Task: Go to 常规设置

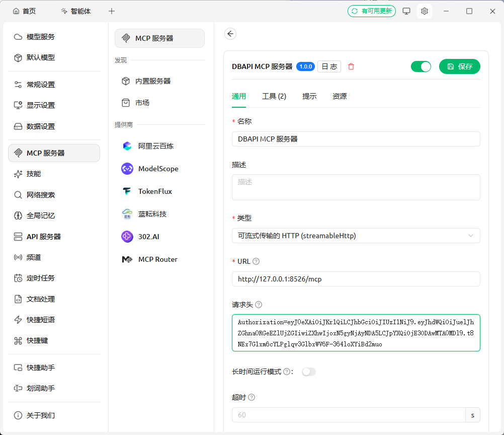Action: click(x=54, y=85)
